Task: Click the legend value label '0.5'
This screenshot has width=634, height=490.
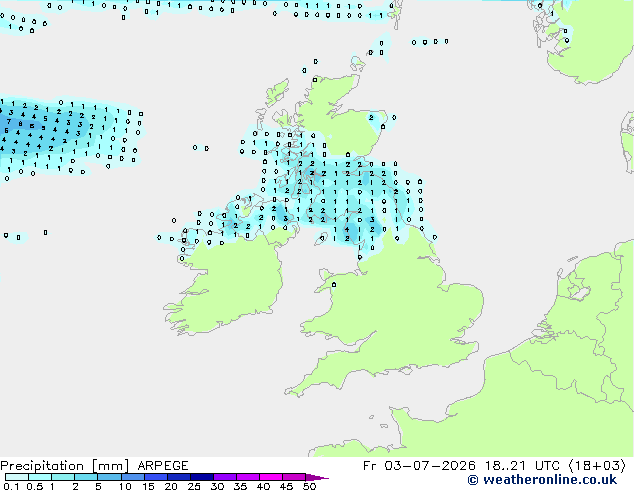Action: [34, 486]
